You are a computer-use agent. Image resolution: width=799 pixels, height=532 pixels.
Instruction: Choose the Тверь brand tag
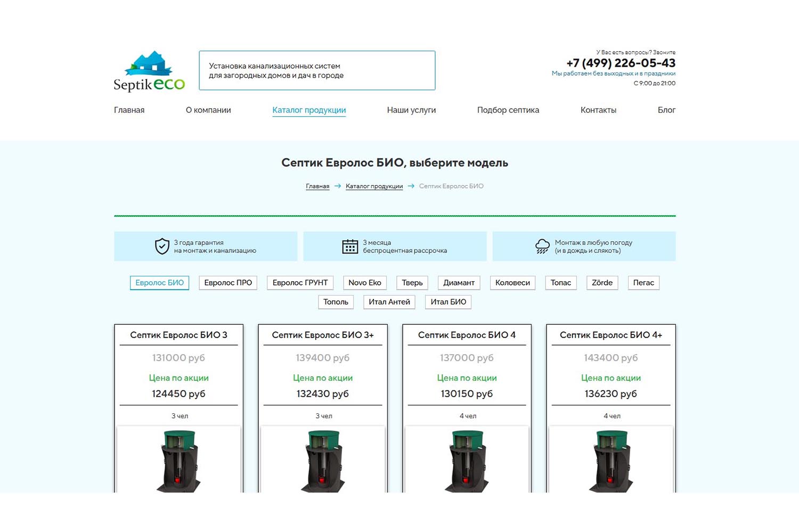[x=412, y=283]
